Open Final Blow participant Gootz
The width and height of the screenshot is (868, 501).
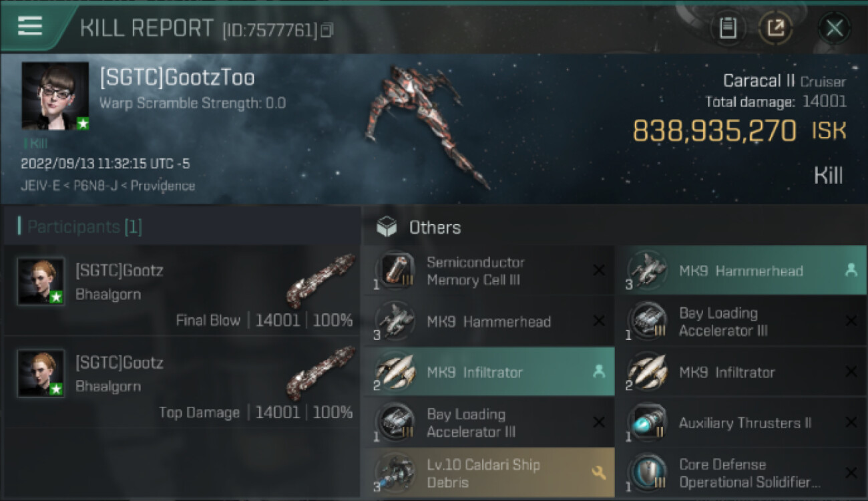point(182,290)
